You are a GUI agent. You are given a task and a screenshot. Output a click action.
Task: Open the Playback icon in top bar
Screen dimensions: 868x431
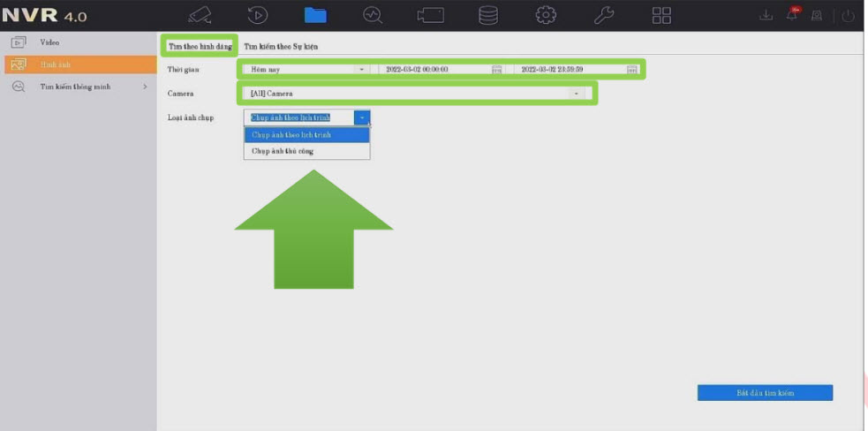(257, 15)
